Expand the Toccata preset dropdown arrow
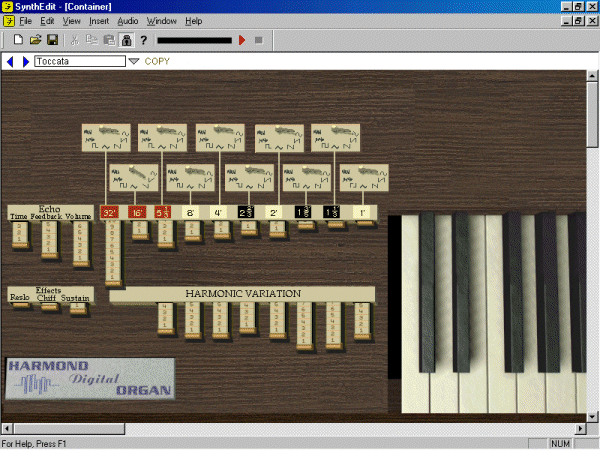The height and width of the screenshot is (450, 600). pyautogui.click(x=134, y=62)
